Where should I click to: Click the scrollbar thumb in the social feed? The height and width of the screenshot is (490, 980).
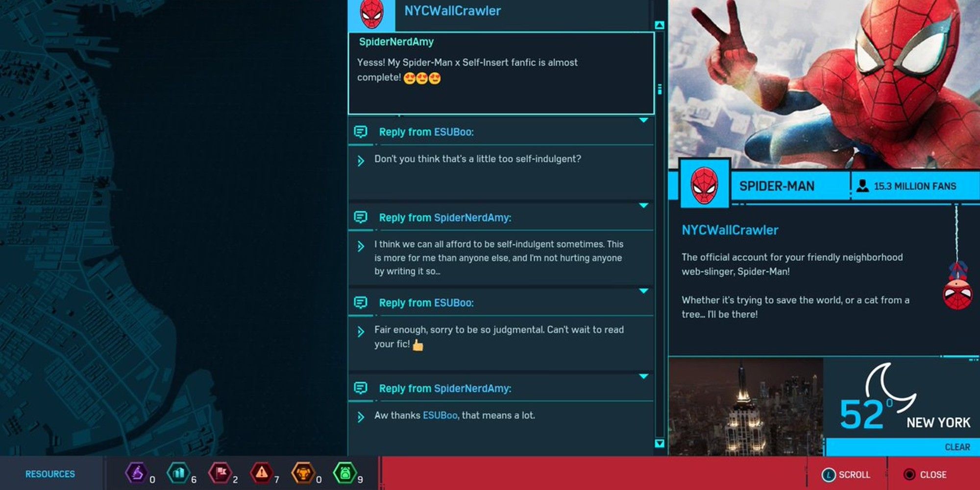click(660, 89)
